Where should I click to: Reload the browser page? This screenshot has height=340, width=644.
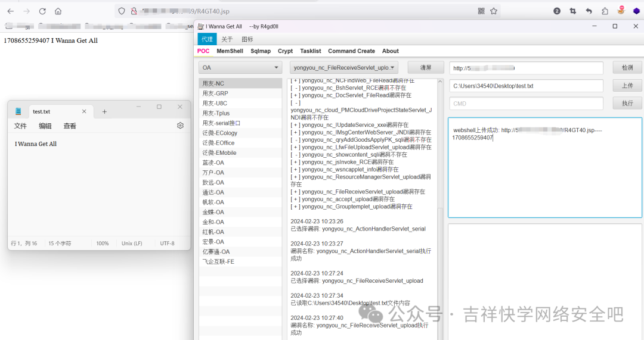pyautogui.click(x=42, y=11)
